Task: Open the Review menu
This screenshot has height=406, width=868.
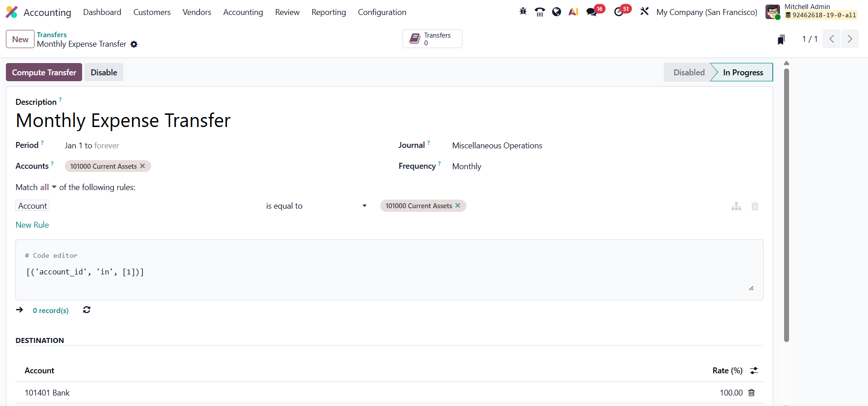Action: point(287,12)
